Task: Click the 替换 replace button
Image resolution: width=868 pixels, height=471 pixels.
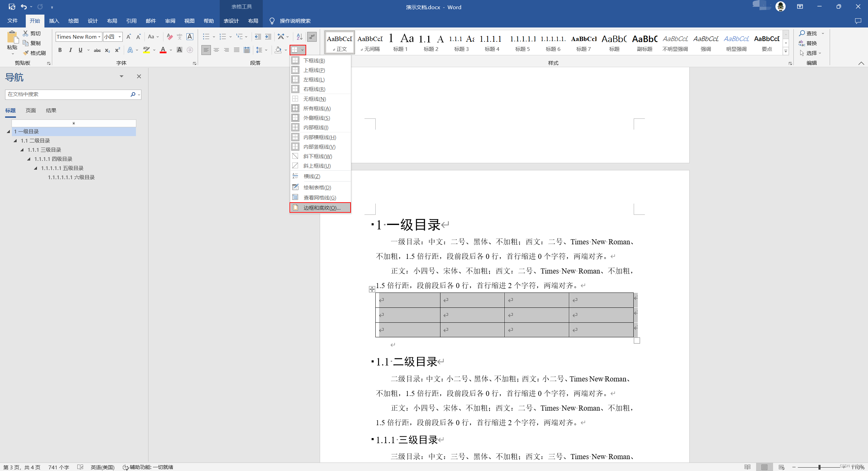Action: pos(808,43)
